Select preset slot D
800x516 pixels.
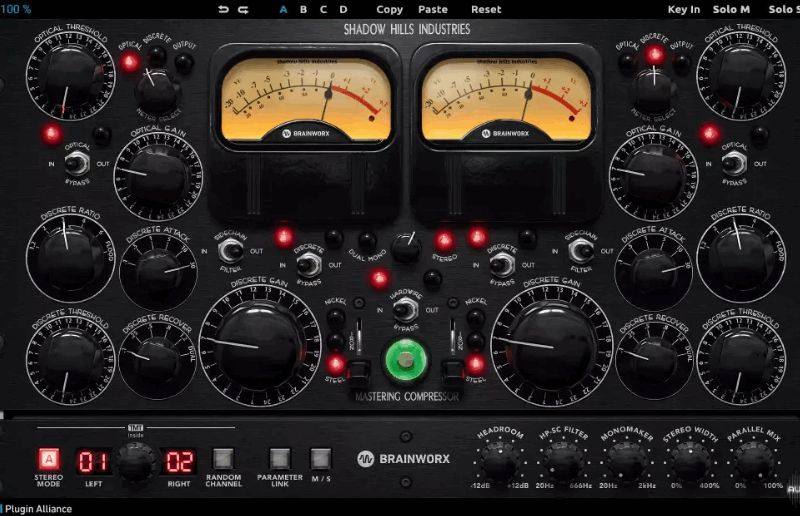coord(343,9)
